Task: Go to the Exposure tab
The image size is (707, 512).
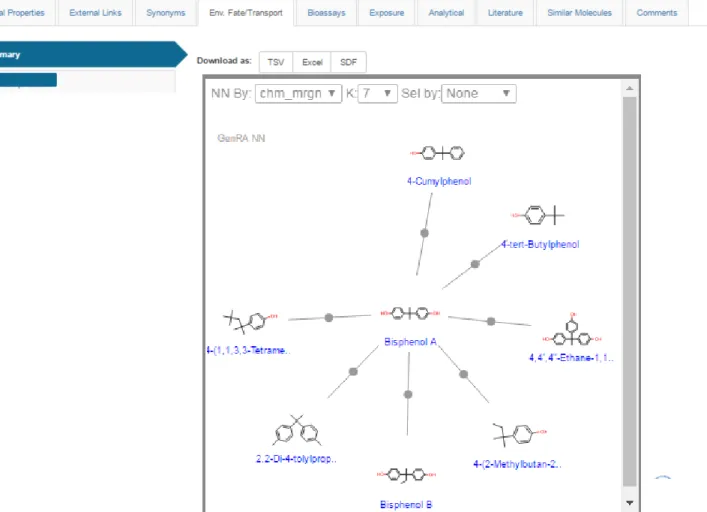Action: click(x=386, y=13)
